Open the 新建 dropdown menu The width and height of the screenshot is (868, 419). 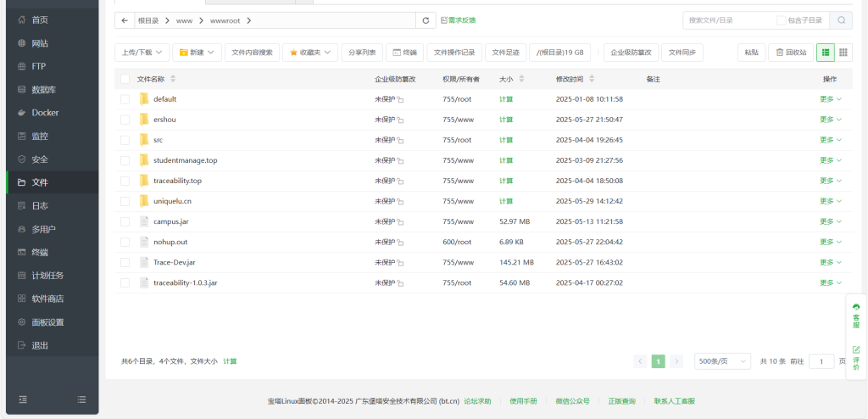tap(197, 53)
